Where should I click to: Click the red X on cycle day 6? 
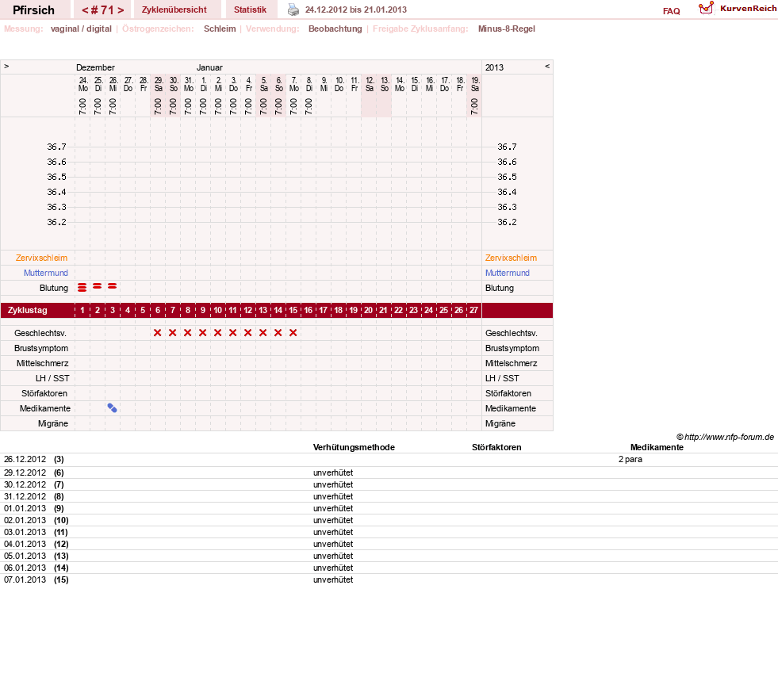[x=158, y=333]
